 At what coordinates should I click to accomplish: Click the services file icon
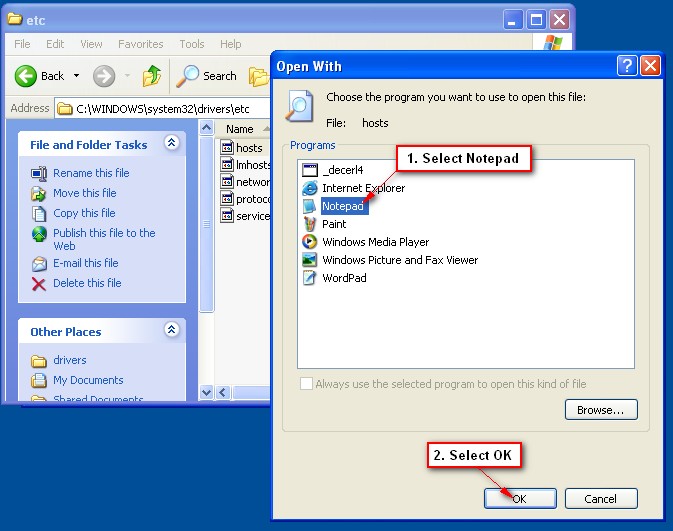[x=227, y=215]
